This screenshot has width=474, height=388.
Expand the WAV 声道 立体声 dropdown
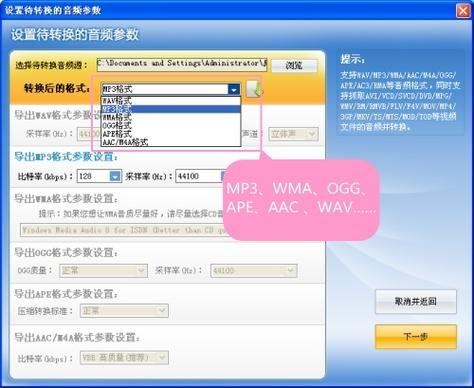point(312,134)
